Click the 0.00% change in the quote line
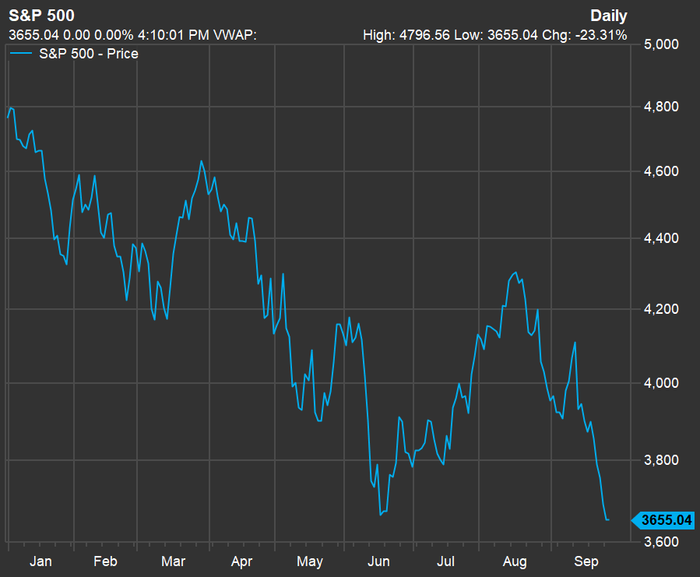 click(x=114, y=35)
